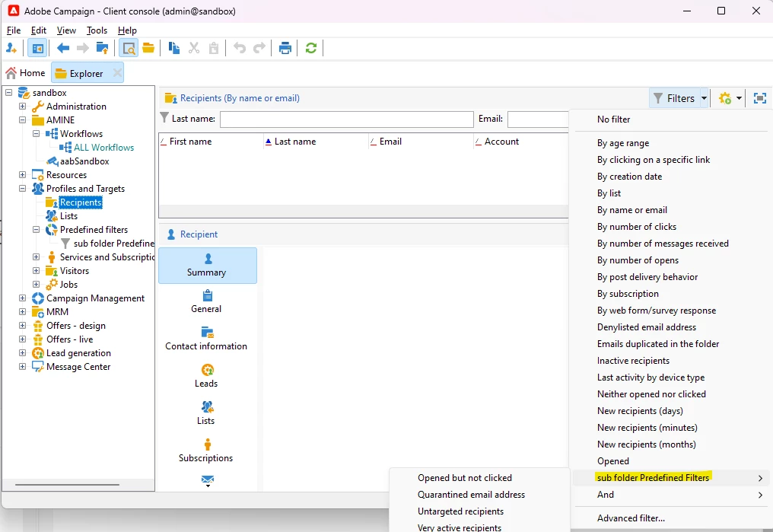Click the copy toolbar icon
The image size is (773, 532).
[x=173, y=48]
